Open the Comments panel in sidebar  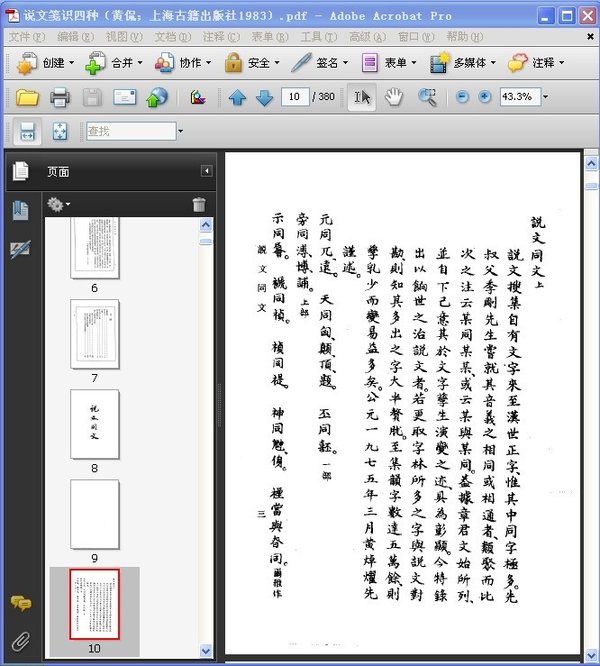point(21,603)
